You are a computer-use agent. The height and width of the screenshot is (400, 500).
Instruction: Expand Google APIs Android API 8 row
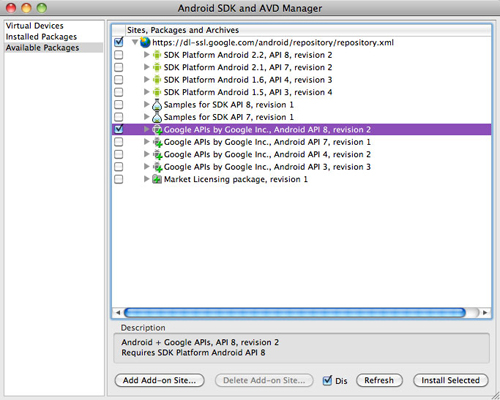coord(146,129)
